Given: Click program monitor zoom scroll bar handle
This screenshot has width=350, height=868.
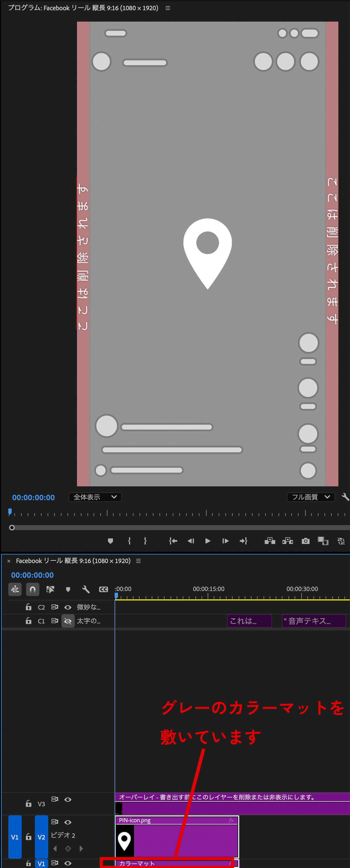Looking at the screenshot, I should [12, 527].
